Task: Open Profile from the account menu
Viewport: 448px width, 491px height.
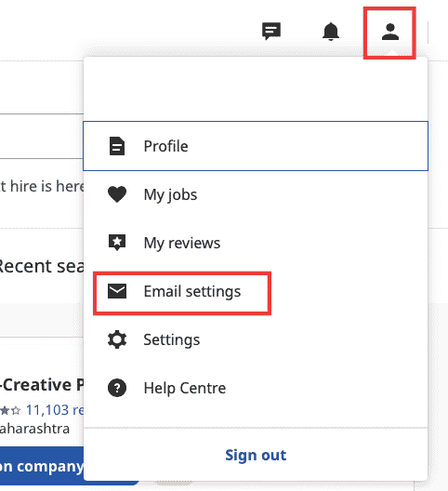Action: (x=256, y=146)
